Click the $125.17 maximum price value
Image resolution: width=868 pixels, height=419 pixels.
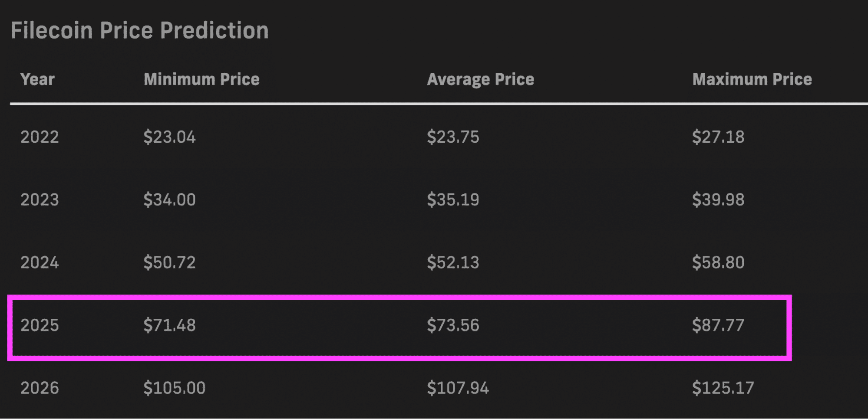tap(723, 388)
